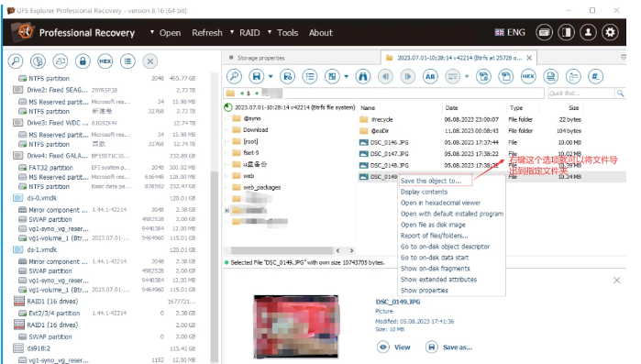Click Refresh in header
Screen dimensions: 641x364
pyautogui.click(x=207, y=33)
